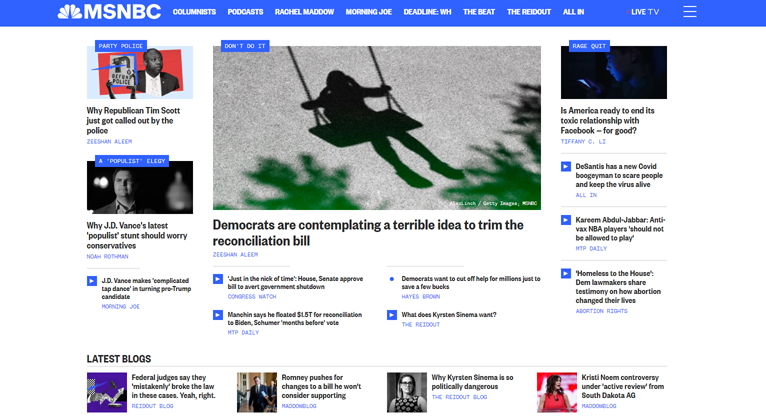Screen dimensions: 766x419
Task: Play video icon beside DeSantis Covid boogeyman story
Action: (x=566, y=167)
